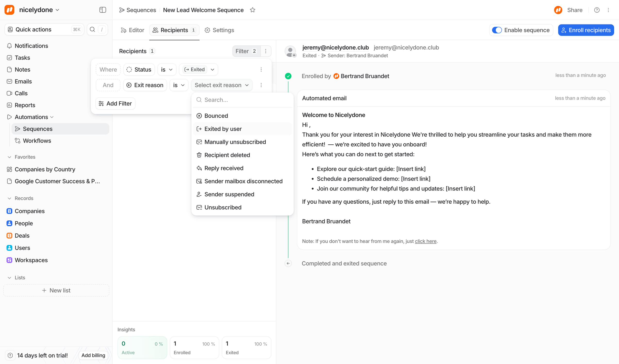Open Deals records
Image resolution: width=619 pixels, height=364 pixels.
tap(22, 235)
